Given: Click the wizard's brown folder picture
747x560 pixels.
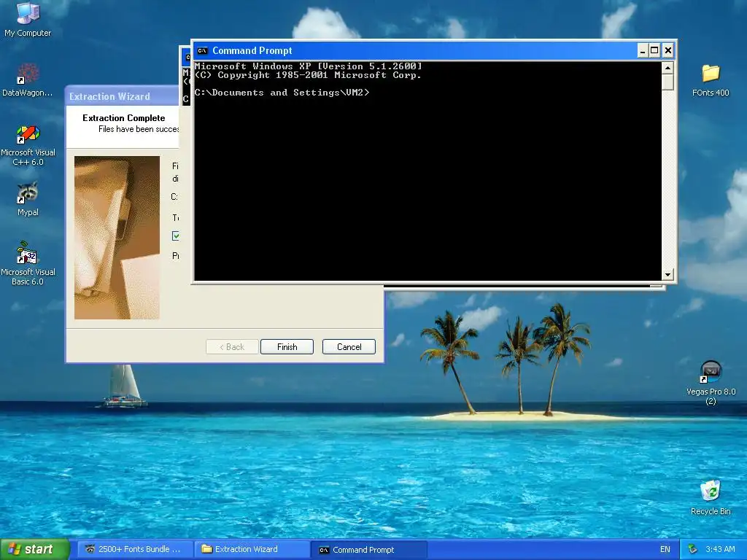Looking at the screenshot, I should pos(117,237).
